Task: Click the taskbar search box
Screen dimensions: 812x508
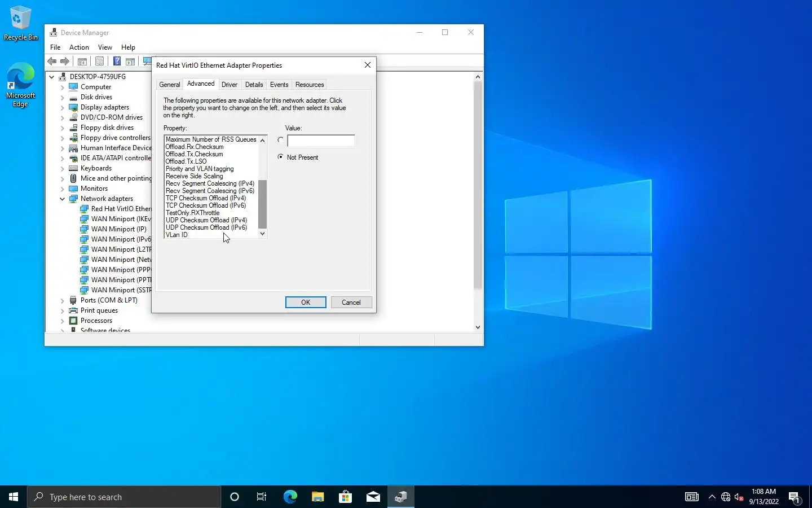Action: tap(124, 497)
